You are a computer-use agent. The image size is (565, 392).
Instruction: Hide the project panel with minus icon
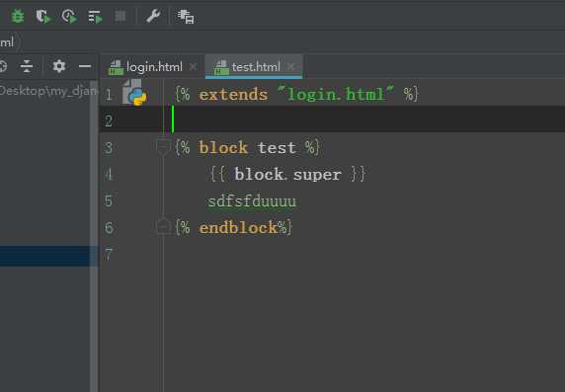(85, 66)
